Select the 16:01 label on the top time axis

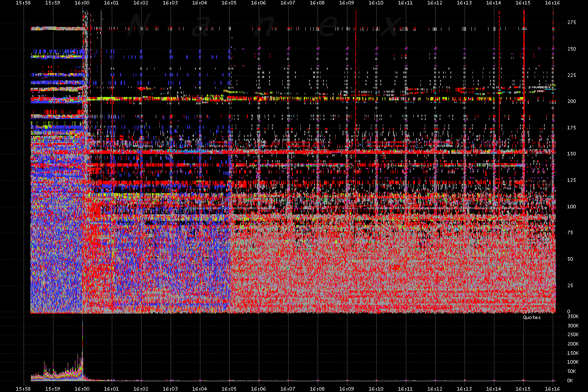coord(111,3)
